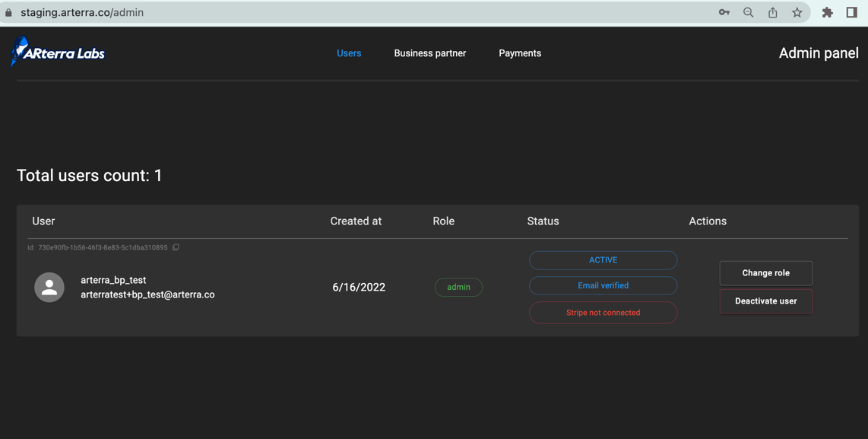
Task: Click the Stripe not connected warning chip
Action: [x=603, y=312]
